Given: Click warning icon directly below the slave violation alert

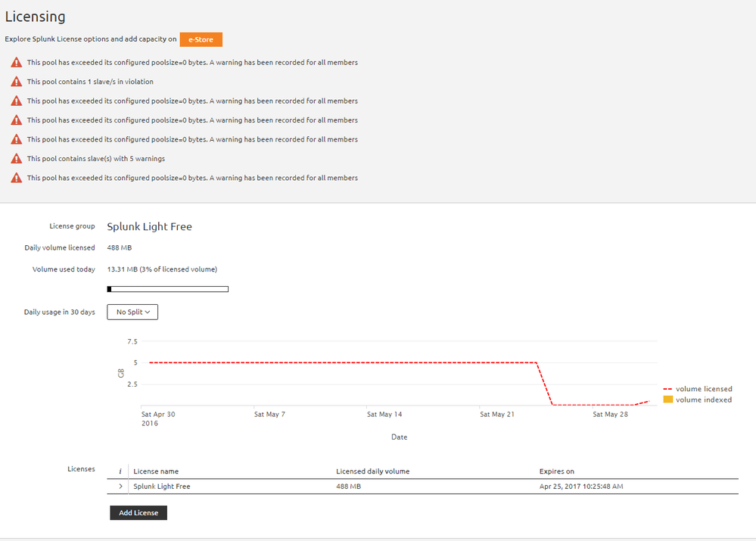Looking at the screenshot, I should (x=16, y=101).
